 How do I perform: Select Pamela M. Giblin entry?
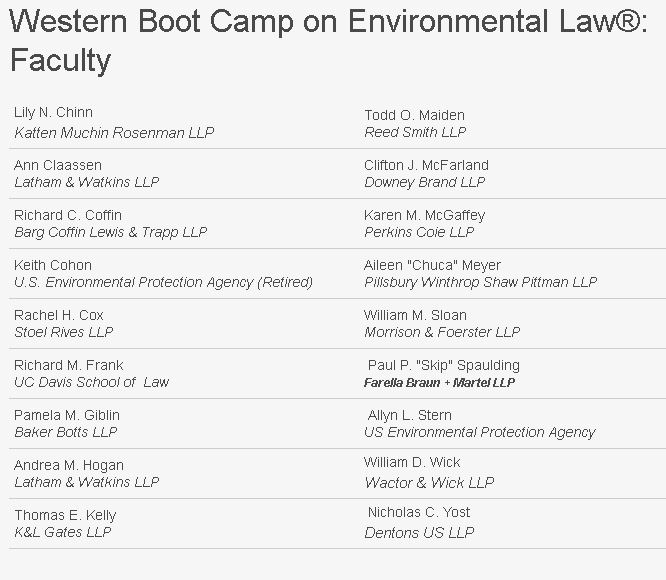67,415
